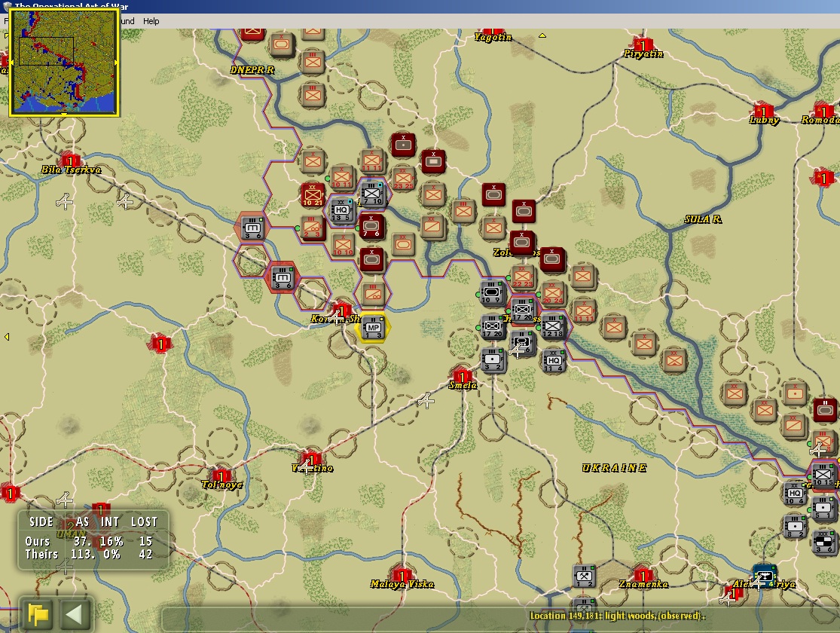The width and height of the screenshot is (840, 633).
Task: Click the map scroll-up arrow near Yagotin
Action: (x=542, y=35)
